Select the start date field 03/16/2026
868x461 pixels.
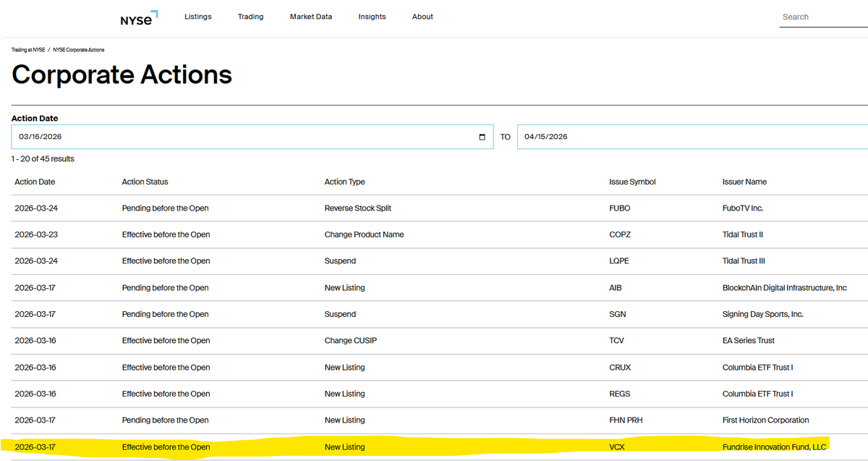252,137
